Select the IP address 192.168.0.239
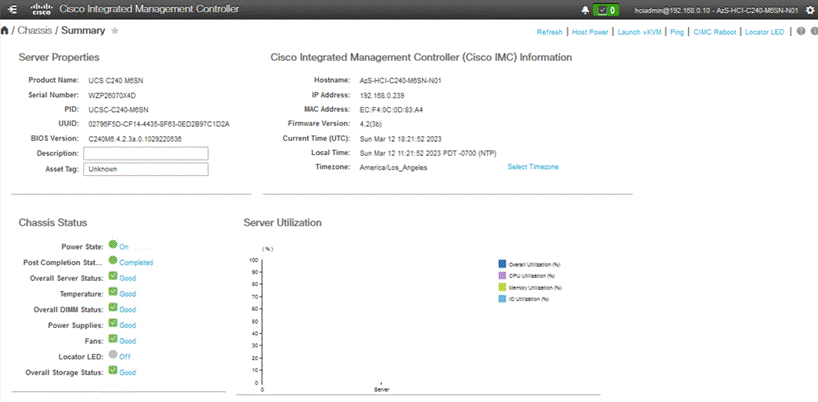The width and height of the screenshot is (818, 402). pyautogui.click(x=382, y=95)
